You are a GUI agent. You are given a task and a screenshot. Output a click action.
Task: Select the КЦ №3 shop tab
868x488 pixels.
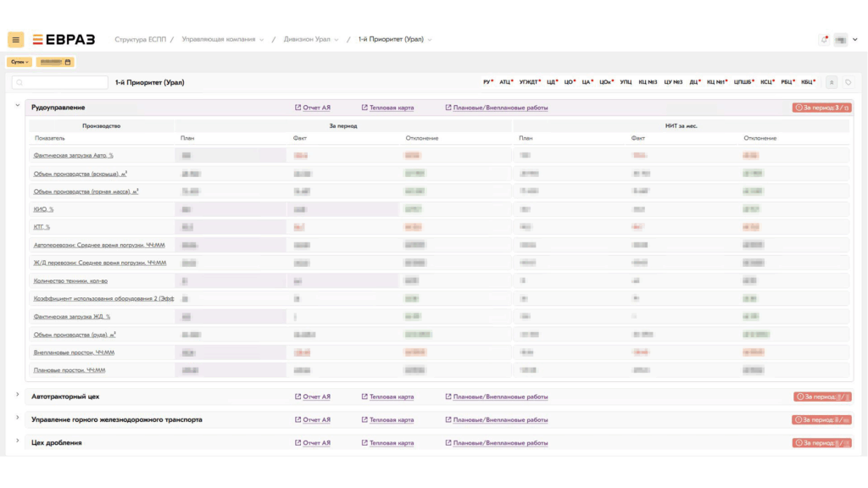647,82
